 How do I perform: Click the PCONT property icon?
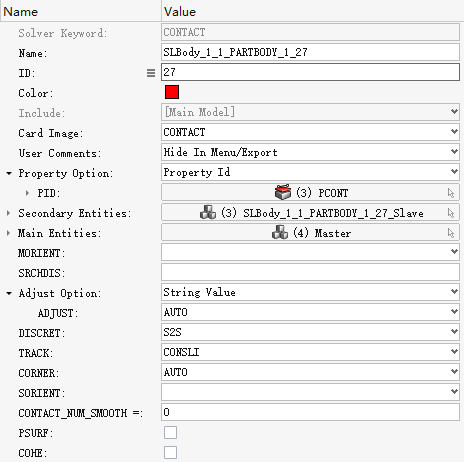[x=283, y=192]
